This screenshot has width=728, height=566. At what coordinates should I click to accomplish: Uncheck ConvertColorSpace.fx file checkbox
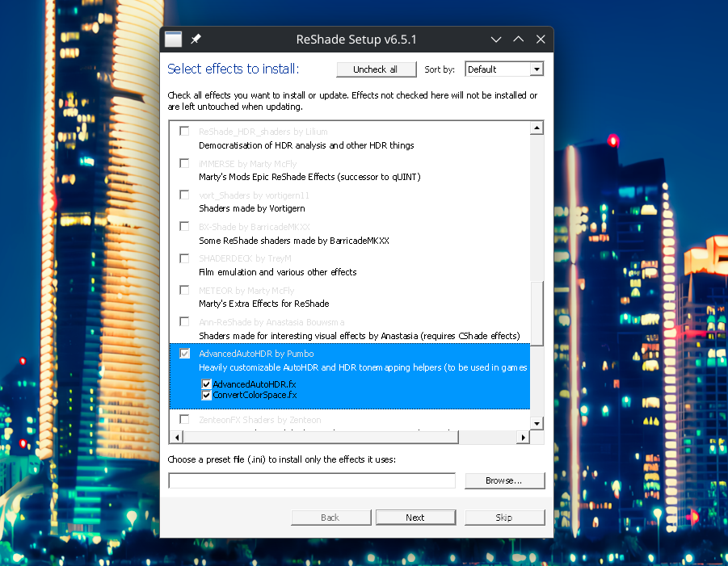pyautogui.click(x=207, y=396)
